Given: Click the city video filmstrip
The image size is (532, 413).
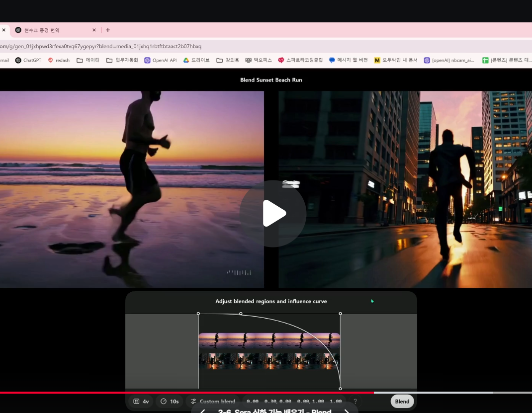Looking at the screenshot, I should coord(269,361).
